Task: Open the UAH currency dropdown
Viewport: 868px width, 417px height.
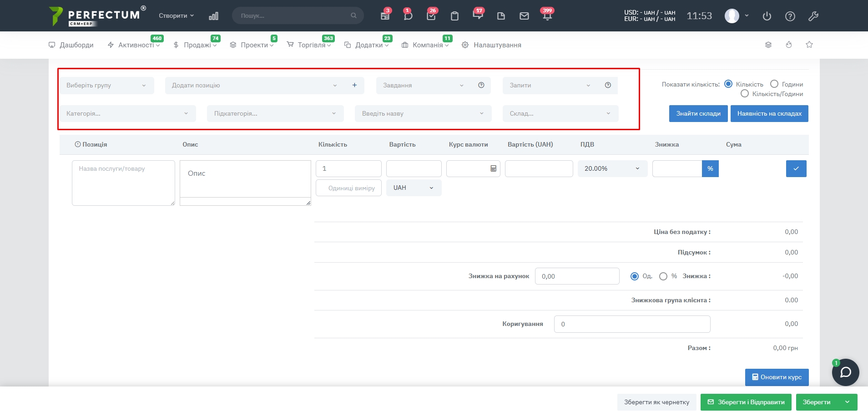Action: pos(414,188)
